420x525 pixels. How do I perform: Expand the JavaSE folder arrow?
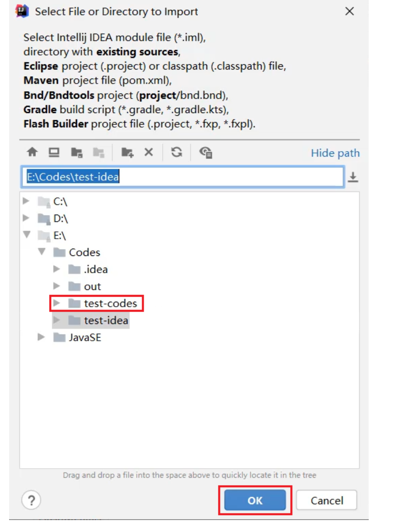click(42, 337)
